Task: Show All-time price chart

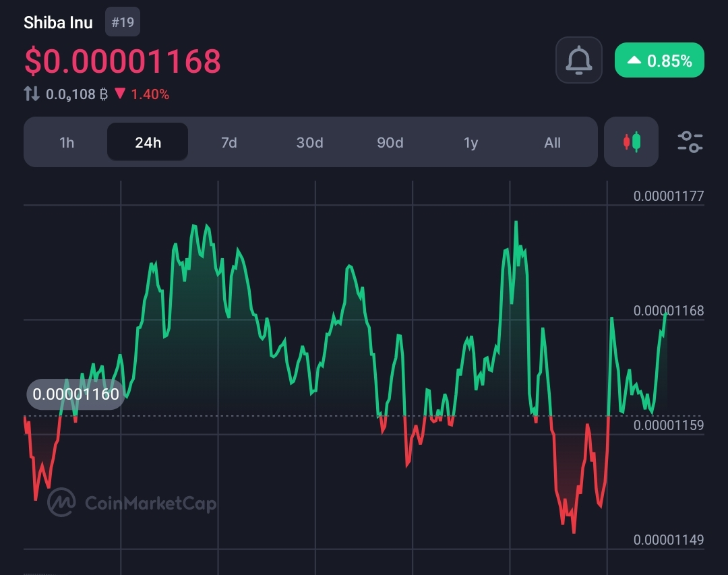Action: point(552,142)
